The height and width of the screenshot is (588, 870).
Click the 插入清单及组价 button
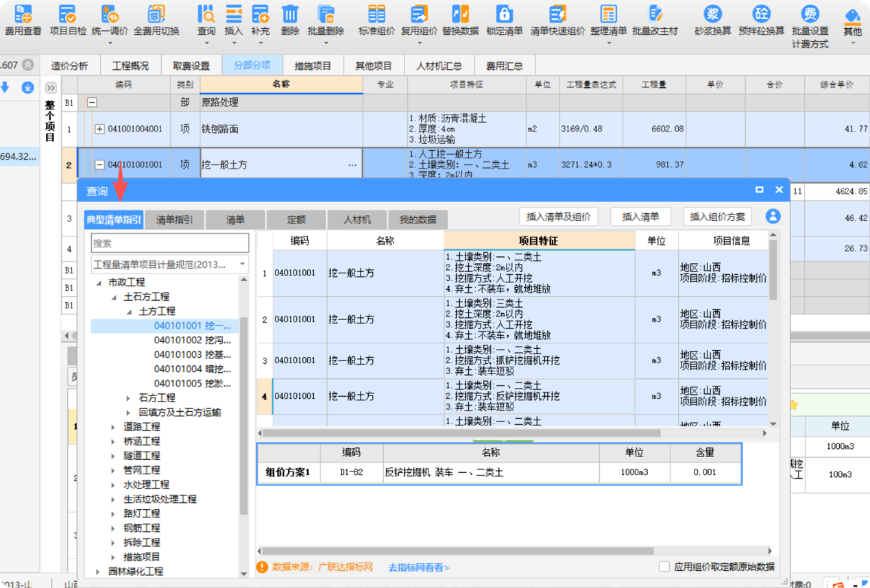558,217
